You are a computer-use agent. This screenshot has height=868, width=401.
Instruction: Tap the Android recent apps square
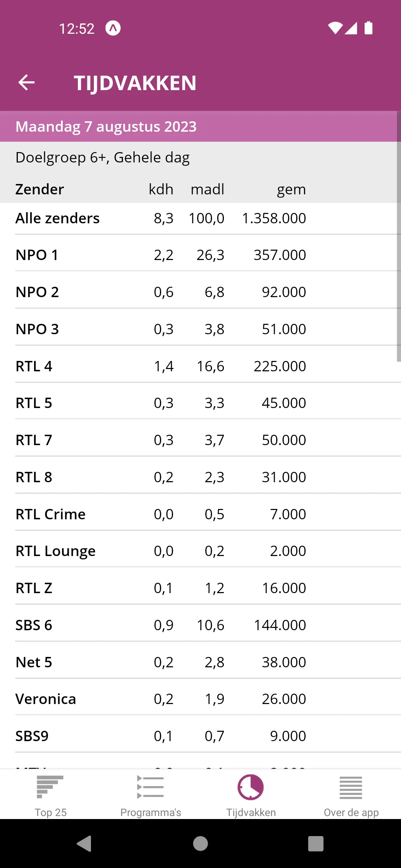(x=316, y=844)
